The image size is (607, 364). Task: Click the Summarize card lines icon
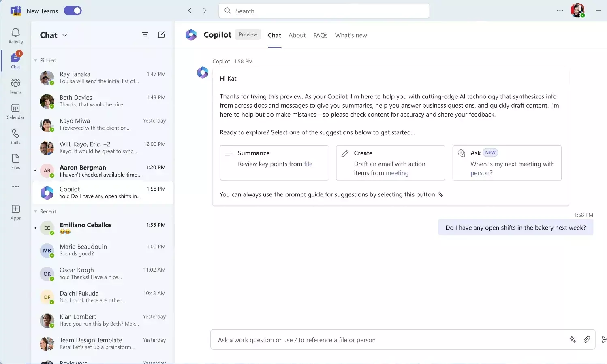pos(229,153)
